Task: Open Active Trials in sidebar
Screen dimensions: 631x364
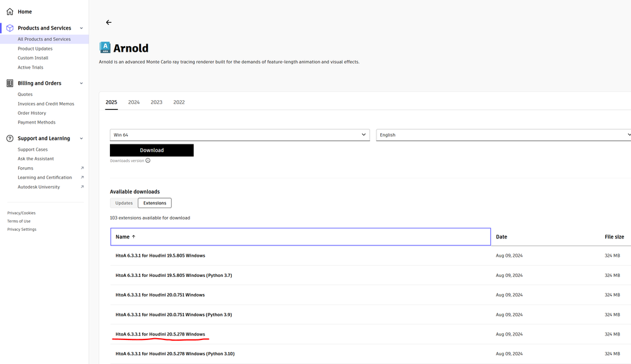Action: pos(30,68)
